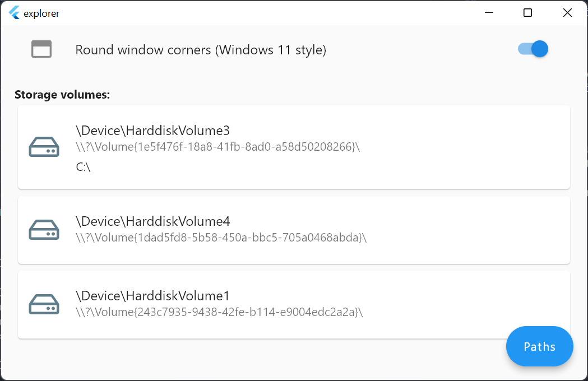Click the Storage volumes heading

pos(62,94)
